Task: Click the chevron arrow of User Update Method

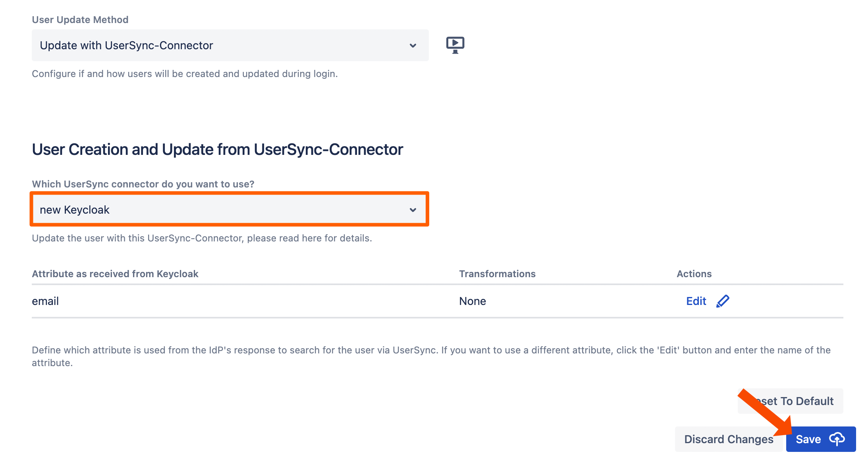Action: click(x=413, y=46)
